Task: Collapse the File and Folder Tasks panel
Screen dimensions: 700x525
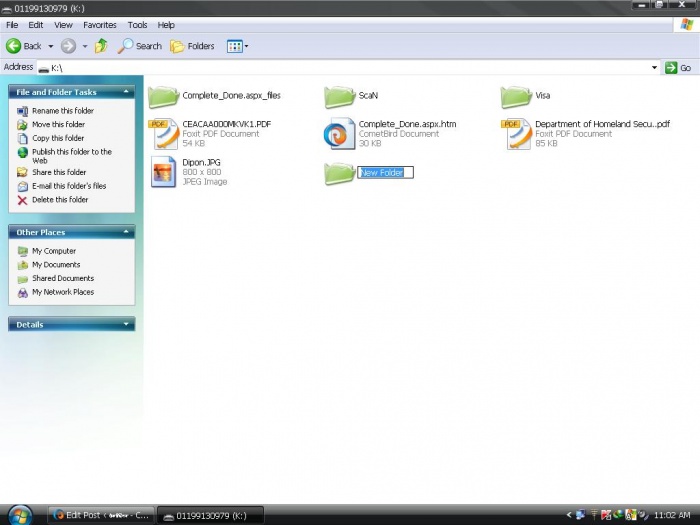Action: pyautogui.click(x=126, y=92)
